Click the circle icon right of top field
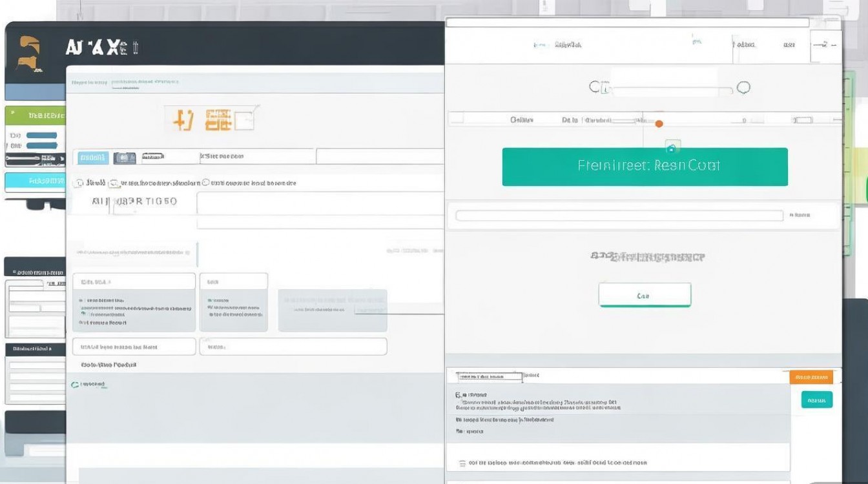The width and height of the screenshot is (868, 484). 743,87
